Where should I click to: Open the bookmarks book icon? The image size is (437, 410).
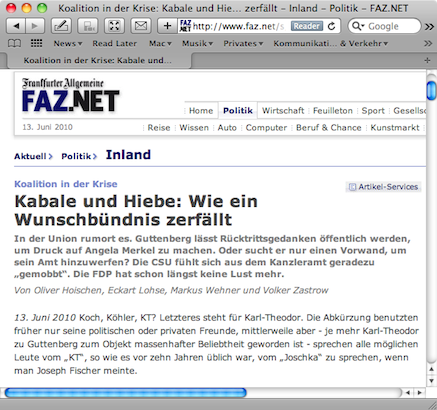coord(14,43)
